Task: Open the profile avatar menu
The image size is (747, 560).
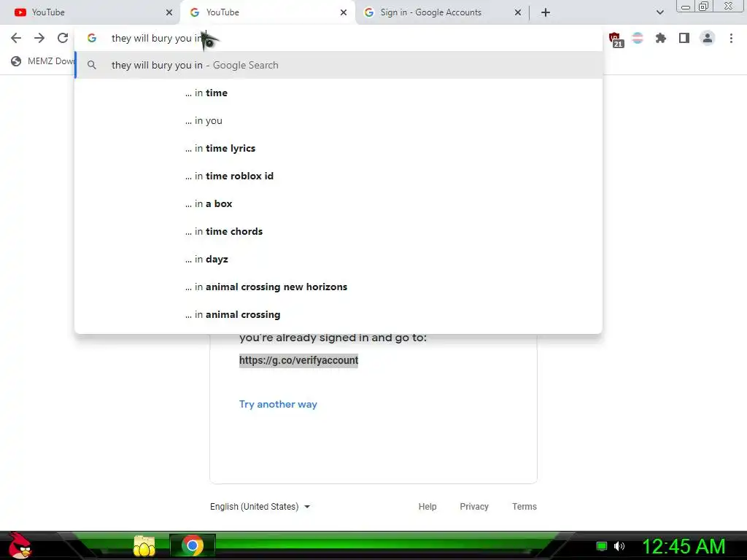Action: tap(708, 38)
